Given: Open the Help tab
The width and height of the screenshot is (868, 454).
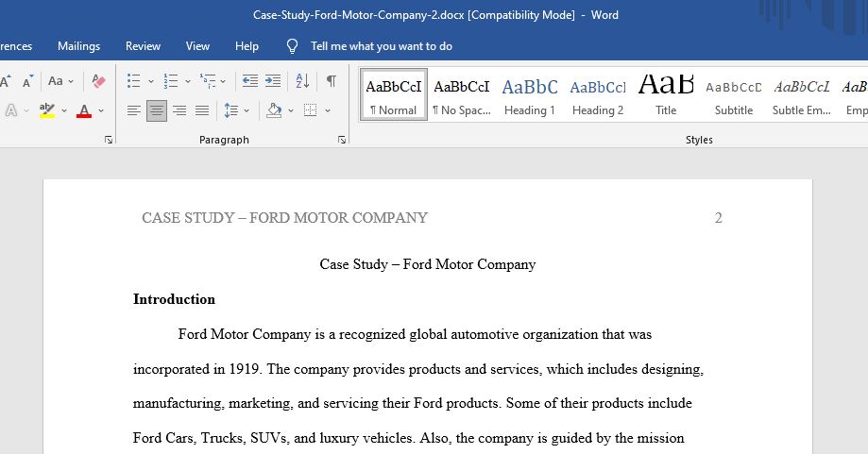Looking at the screenshot, I should [x=247, y=46].
